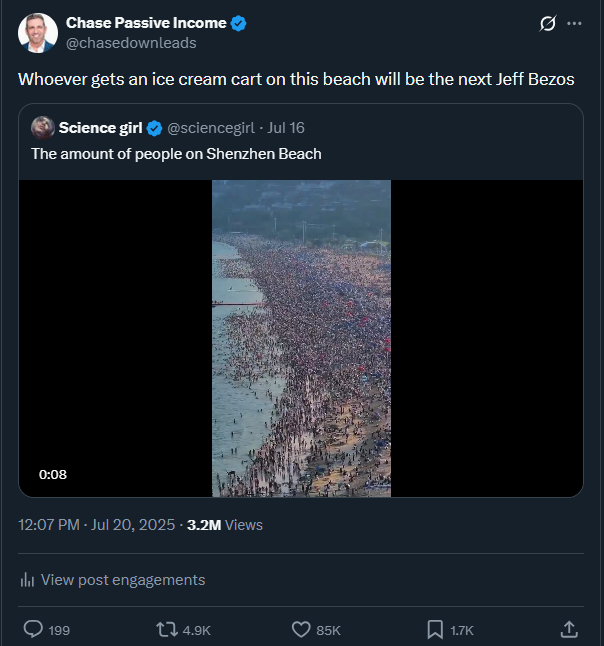
Task: Click Chase Passive Income profile avatar
Action: pos(37,33)
